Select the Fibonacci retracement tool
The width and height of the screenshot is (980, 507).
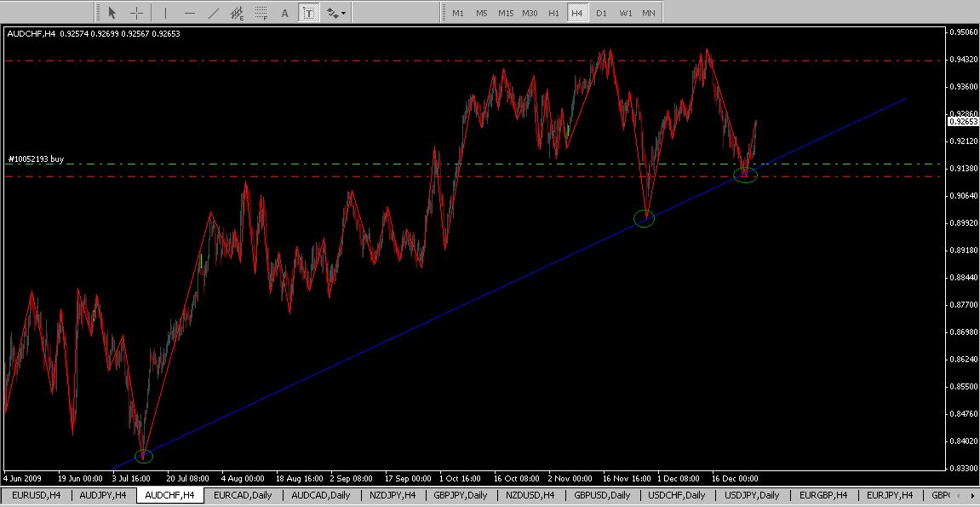[x=261, y=13]
